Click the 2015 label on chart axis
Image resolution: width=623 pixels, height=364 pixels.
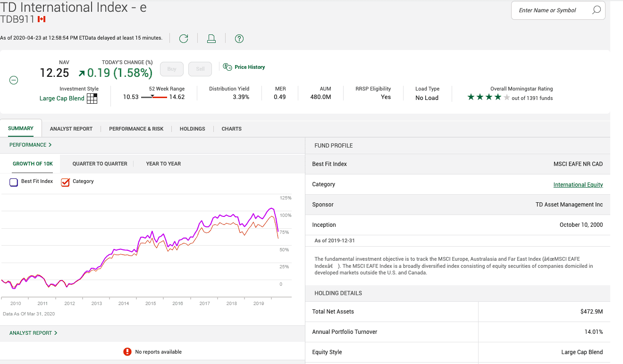151,304
